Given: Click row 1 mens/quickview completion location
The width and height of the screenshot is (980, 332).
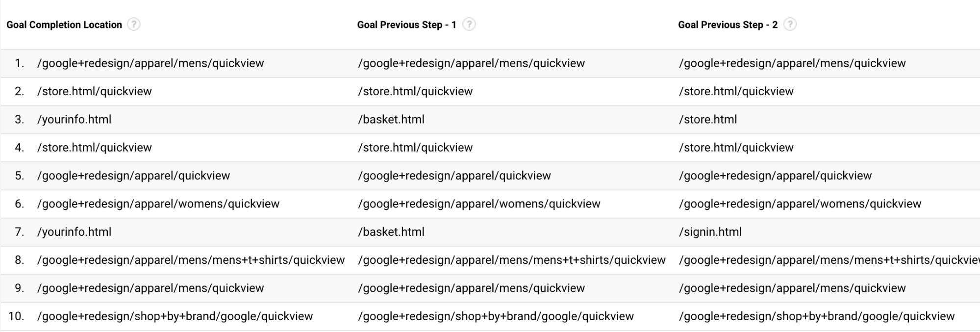Looking at the screenshot, I should 151,63.
